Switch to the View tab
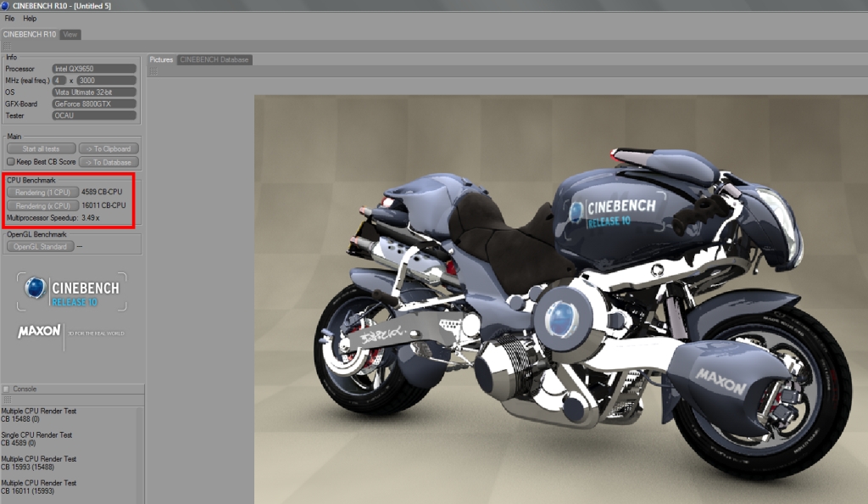Screen dimensions: 868x504 [70, 34]
